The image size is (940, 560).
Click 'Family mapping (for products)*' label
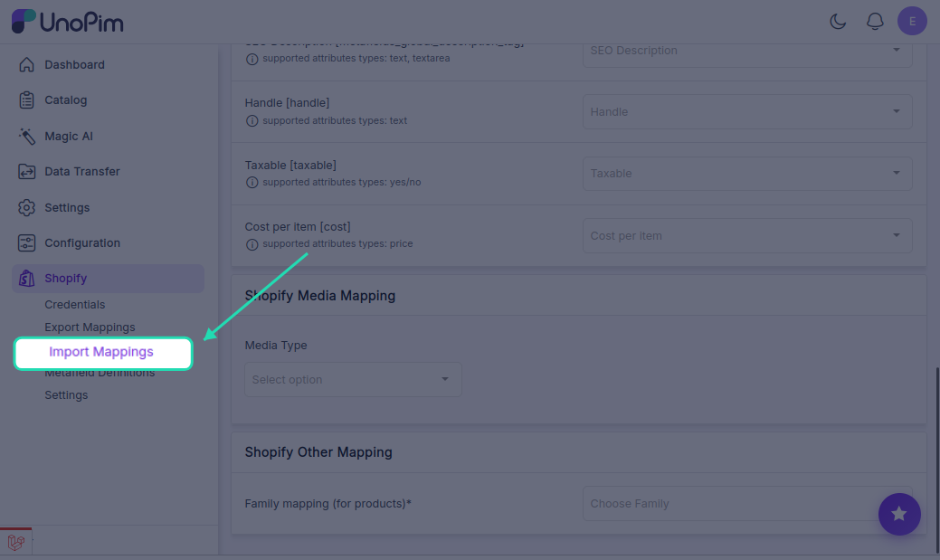click(x=328, y=504)
